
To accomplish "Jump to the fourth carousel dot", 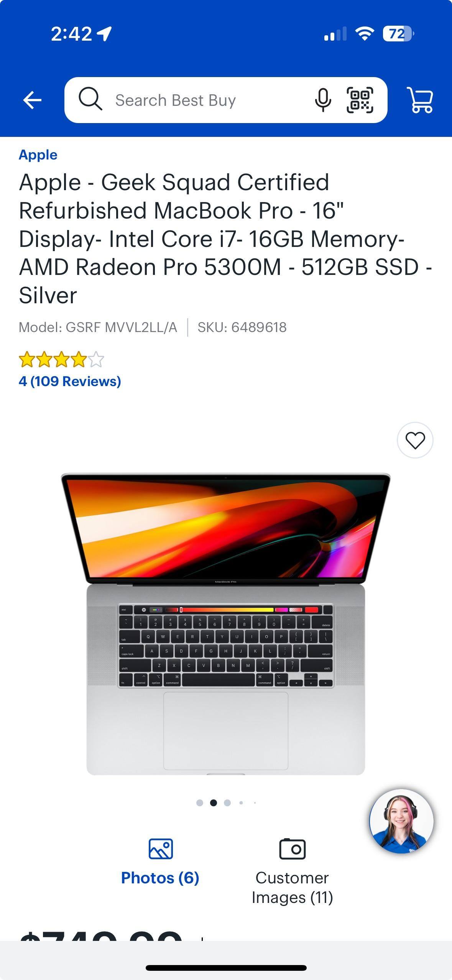I will tap(241, 803).
